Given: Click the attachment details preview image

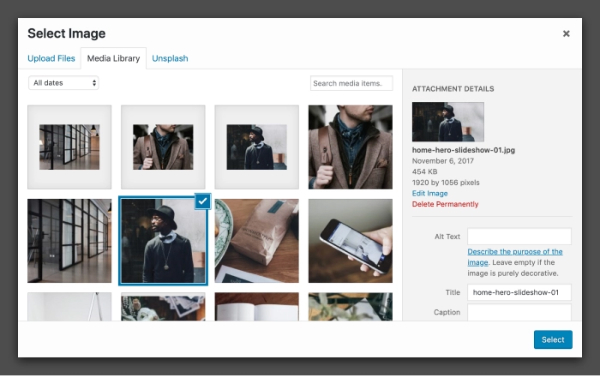Looking at the screenshot, I should tap(448, 122).
